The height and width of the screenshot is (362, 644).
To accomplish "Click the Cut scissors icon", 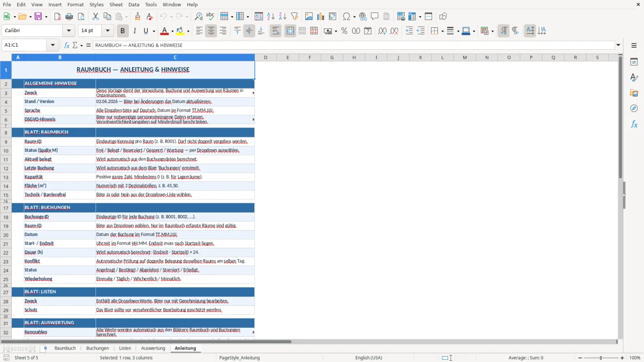I will coord(95,17).
